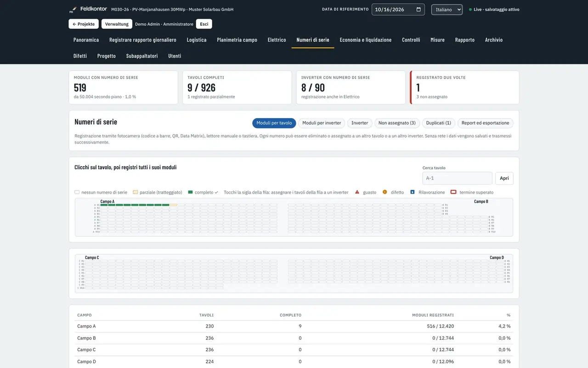Open the Utenti tab
The height and width of the screenshot is (368, 588).
pyautogui.click(x=175, y=56)
